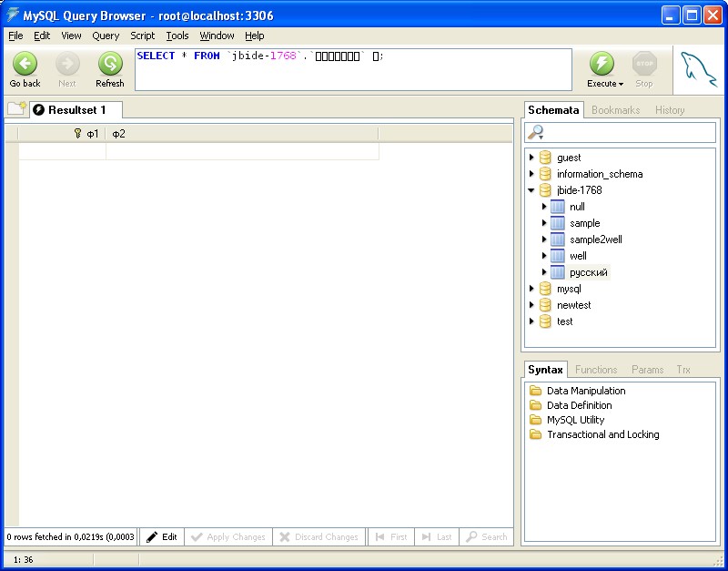Select the sample2well table icon
Image resolution: width=728 pixels, height=571 pixels.
[558, 240]
